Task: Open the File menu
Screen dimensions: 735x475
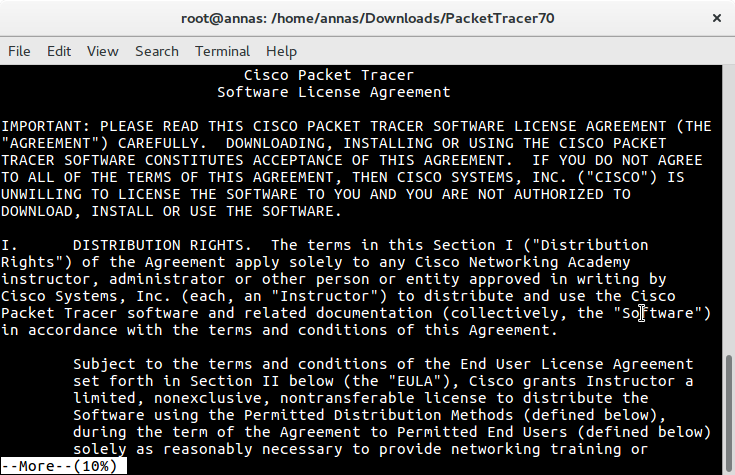Action: [19, 51]
